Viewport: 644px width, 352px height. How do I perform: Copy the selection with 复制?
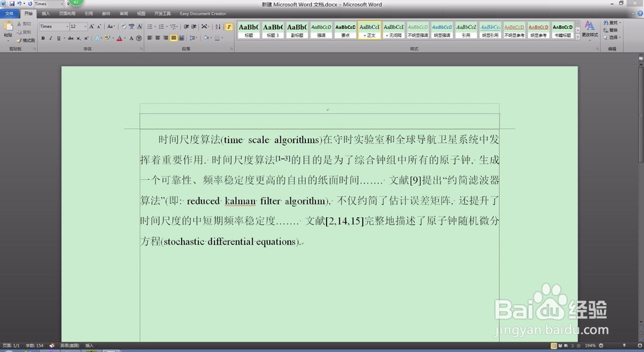click(x=24, y=32)
